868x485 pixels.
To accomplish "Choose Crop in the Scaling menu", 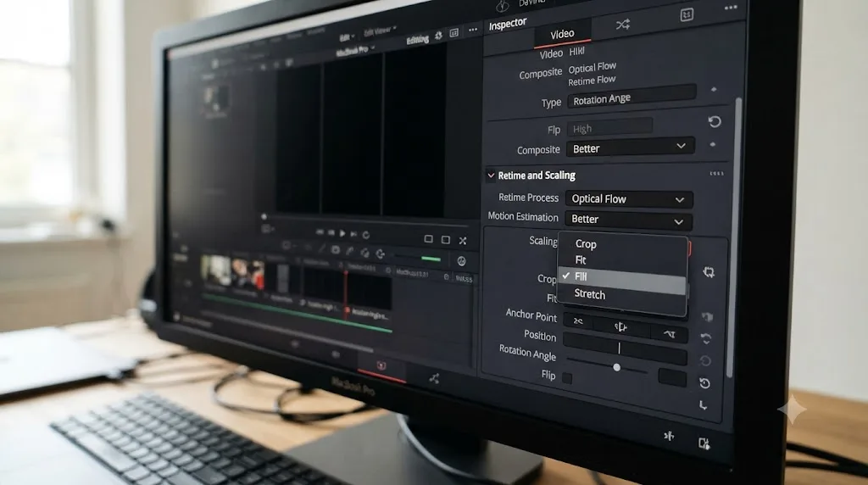I will coord(622,243).
